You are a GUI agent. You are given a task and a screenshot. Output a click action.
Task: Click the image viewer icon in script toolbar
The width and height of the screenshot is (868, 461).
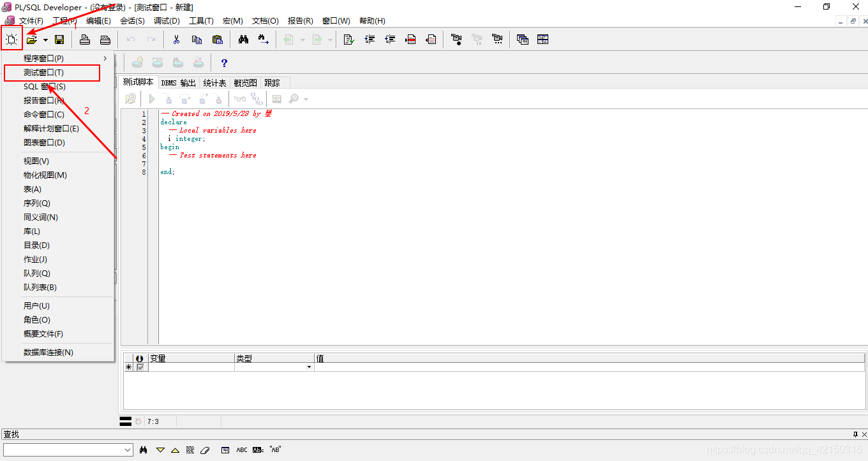[x=277, y=99]
